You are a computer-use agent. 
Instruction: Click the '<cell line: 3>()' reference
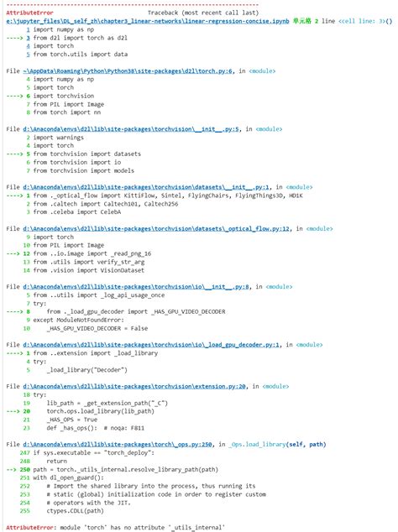[x=365, y=21]
